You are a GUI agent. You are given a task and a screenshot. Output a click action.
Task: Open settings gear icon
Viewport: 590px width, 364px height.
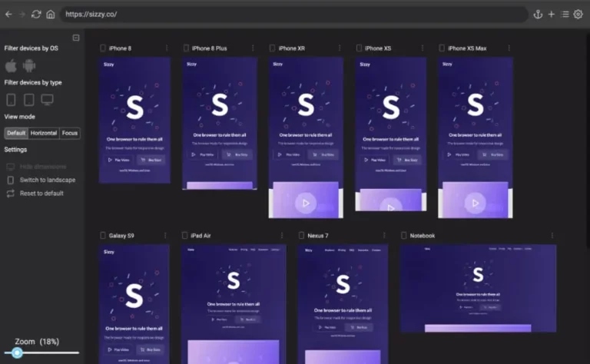tap(578, 15)
